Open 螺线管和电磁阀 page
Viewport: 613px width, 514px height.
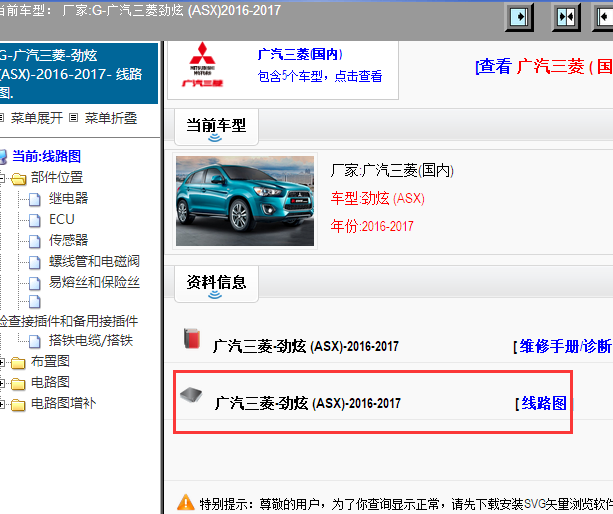[94, 261]
